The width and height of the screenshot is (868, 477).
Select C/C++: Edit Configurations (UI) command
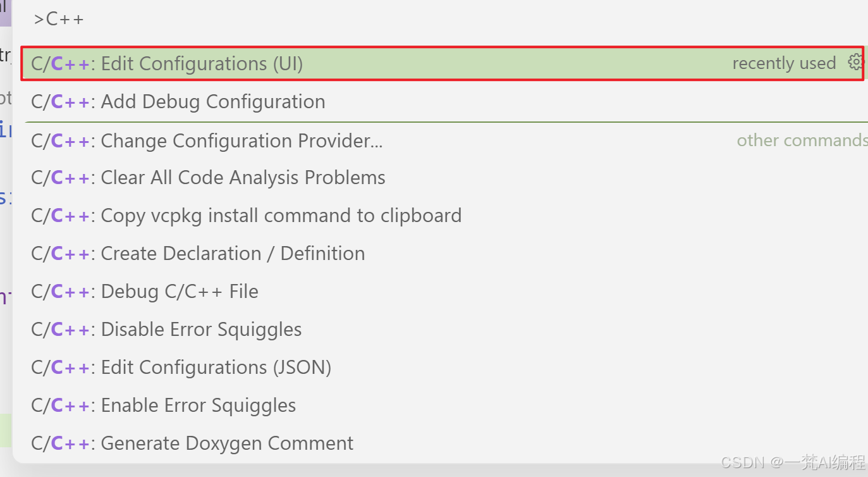(443, 63)
